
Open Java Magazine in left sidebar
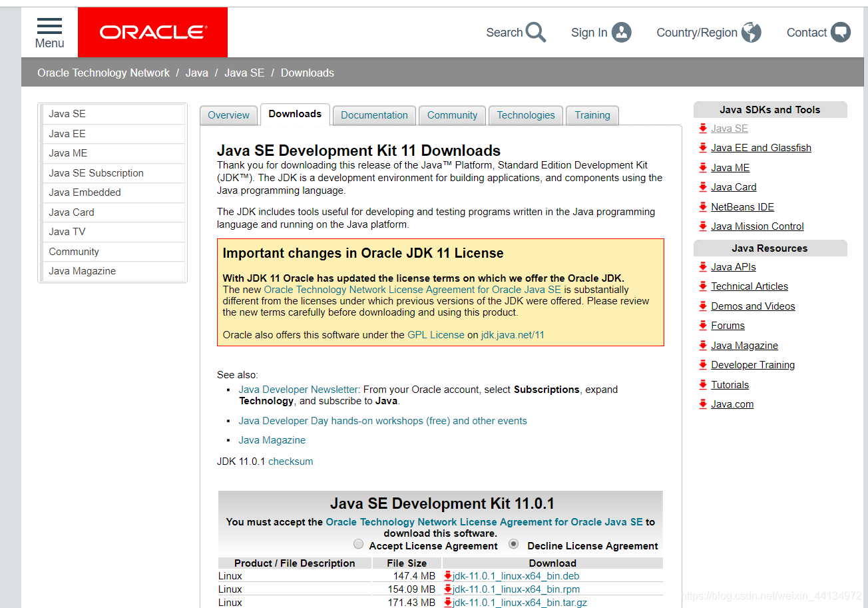[112, 271]
